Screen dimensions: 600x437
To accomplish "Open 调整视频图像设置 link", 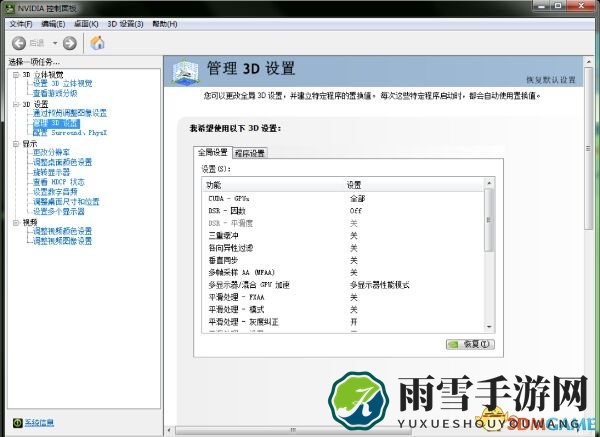I will pyautogui.click(x=62, y=241).
